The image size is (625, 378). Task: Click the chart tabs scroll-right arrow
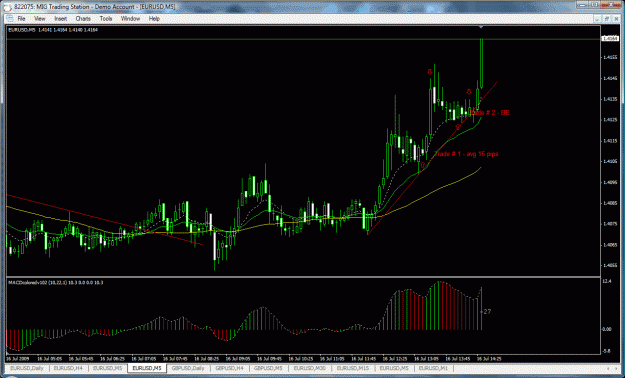(x=617, y=368)
